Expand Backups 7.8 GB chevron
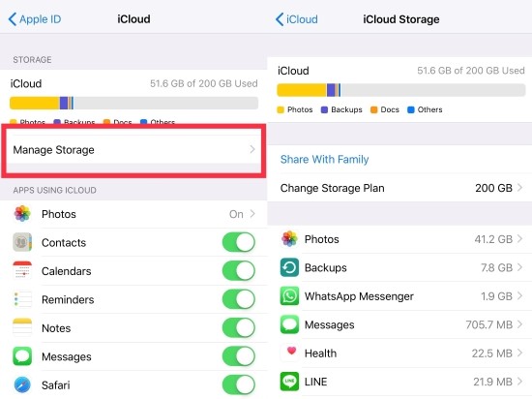This screenshot has height=399, width=532. 519,267
